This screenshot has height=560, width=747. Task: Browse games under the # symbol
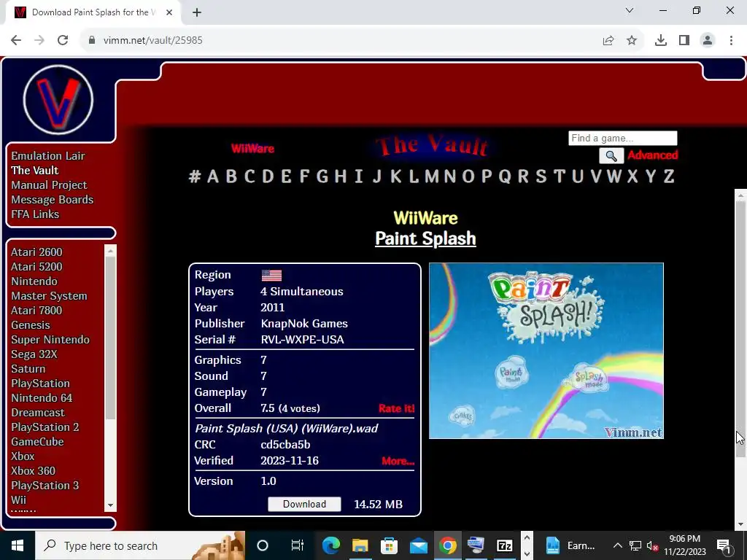pyautogui.click(x=194, y=176)
